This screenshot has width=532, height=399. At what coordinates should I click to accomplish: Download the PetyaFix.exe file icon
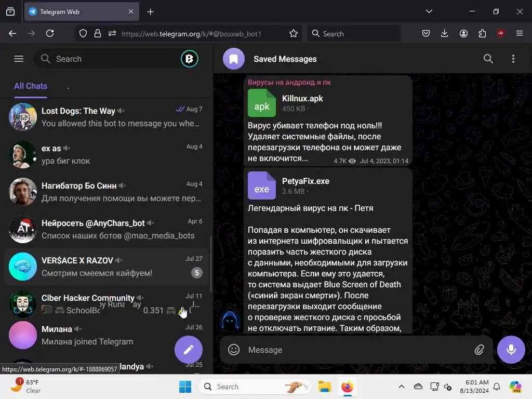pos(262,185)
